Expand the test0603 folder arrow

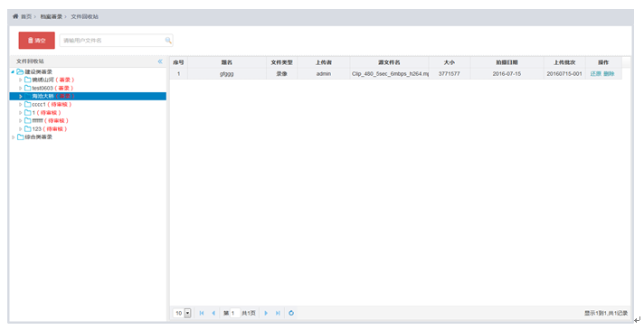[x=20, y=89]
